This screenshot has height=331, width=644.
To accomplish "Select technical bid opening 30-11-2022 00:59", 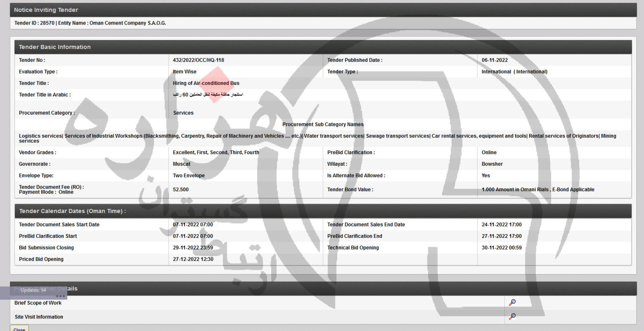I will [502, 248].
